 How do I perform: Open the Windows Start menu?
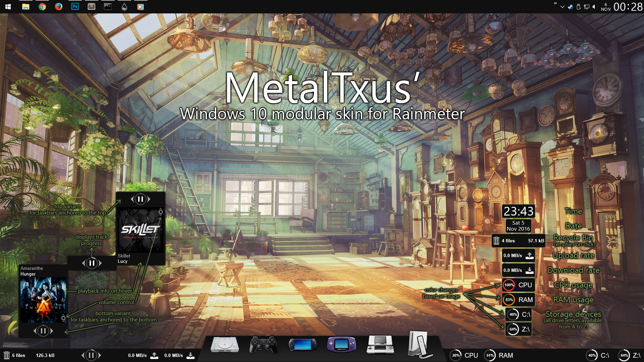point(8,7)
